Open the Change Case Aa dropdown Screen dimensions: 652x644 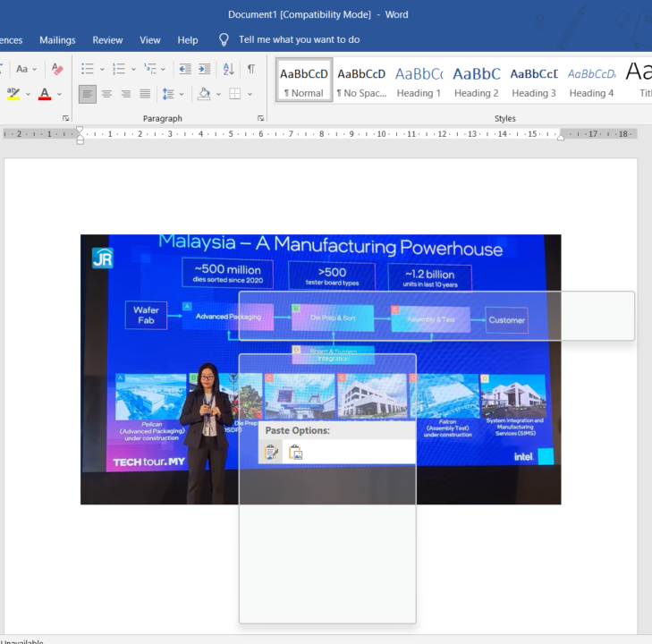(x=25, y=69)
